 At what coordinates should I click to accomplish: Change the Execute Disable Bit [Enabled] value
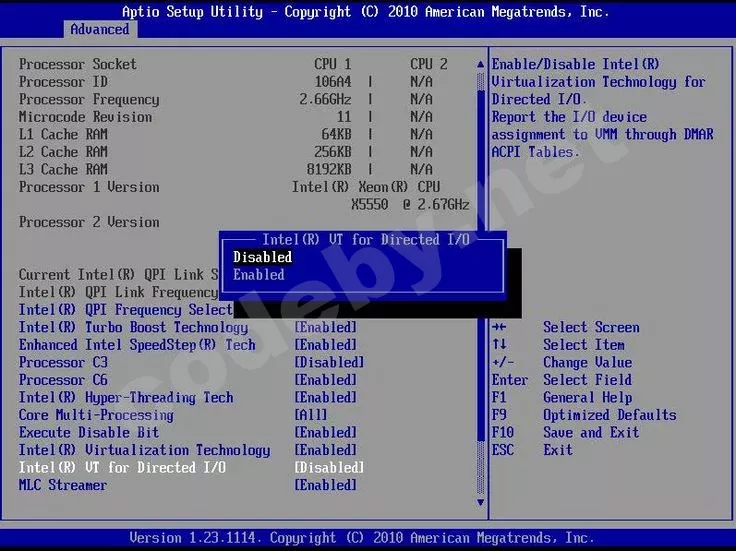pos(325,432)
